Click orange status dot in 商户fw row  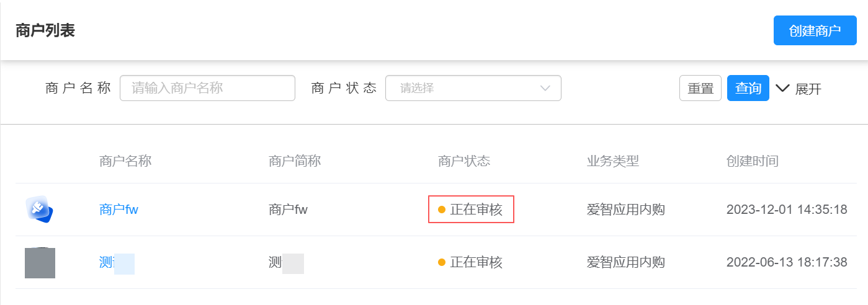point(442,210)
